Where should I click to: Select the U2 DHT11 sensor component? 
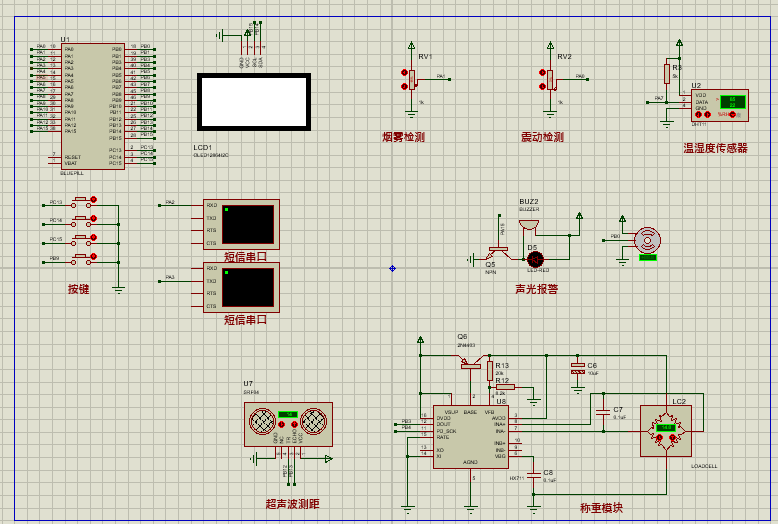tap(719, 105)
